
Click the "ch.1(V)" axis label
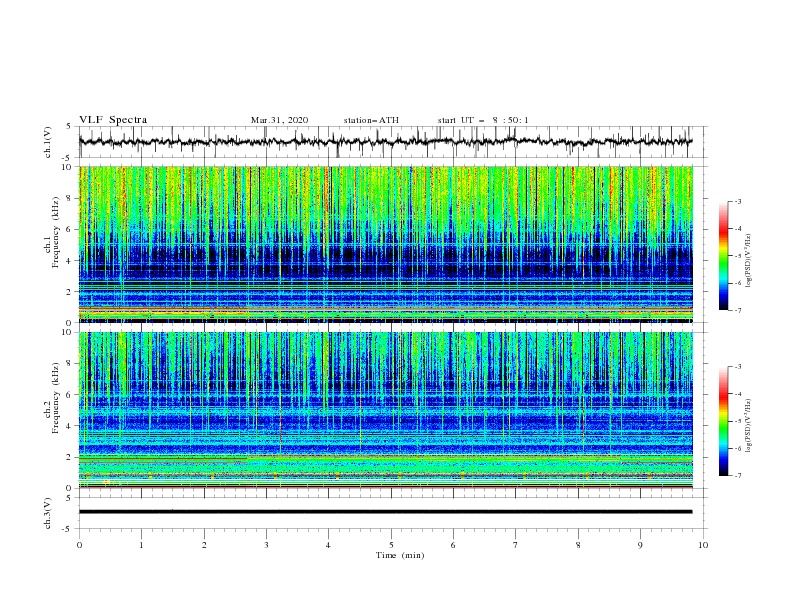(48, 142)
